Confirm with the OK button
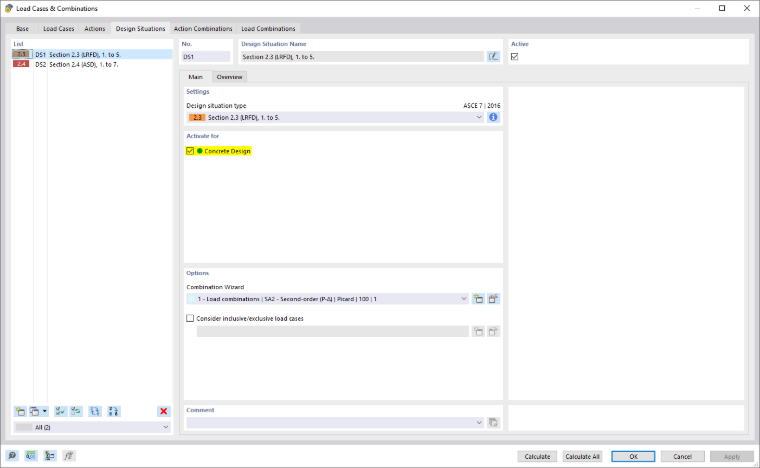 pyautogui.click(x=633, y=456)
